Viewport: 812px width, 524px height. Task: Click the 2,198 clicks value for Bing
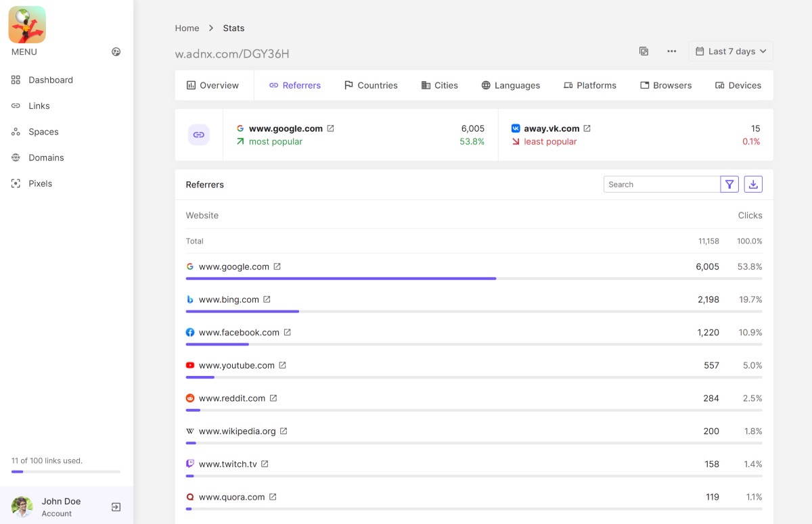click(708, 300)
